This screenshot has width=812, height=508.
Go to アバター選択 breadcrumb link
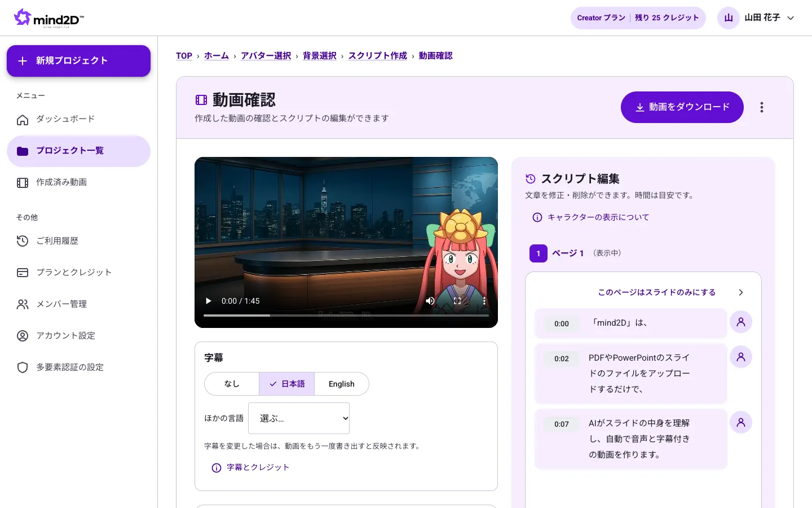tap(266, 56)
